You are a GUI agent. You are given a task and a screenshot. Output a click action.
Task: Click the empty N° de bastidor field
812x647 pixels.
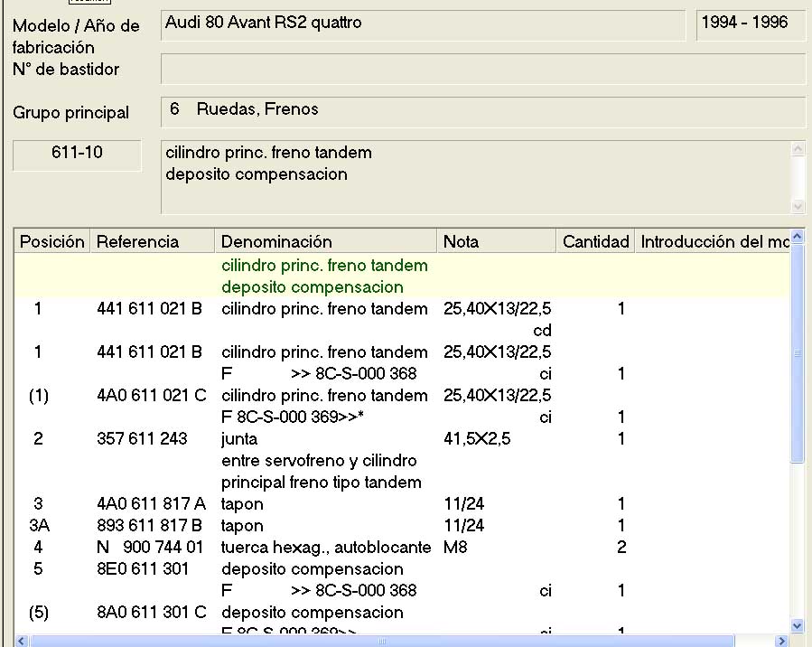click(x=483, y=69)
